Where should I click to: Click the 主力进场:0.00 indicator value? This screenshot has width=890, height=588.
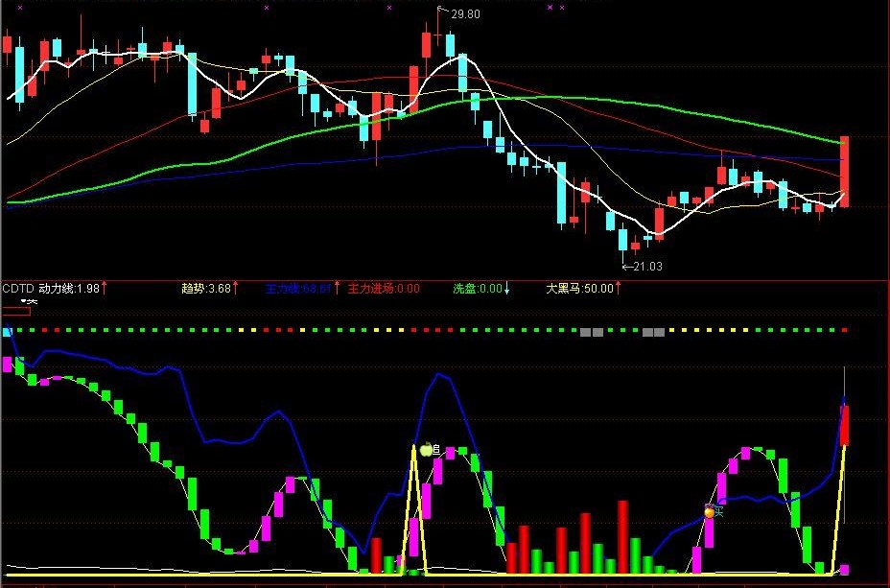[384, 289]
